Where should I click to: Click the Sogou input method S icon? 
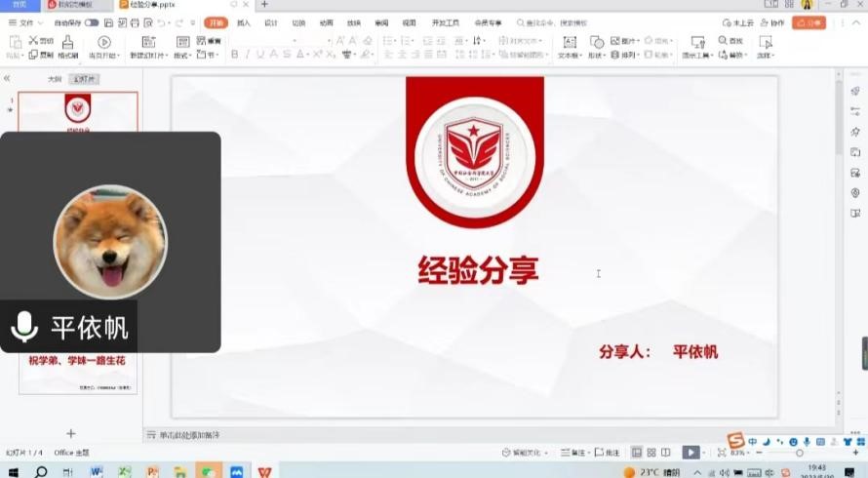coord(736,440)
